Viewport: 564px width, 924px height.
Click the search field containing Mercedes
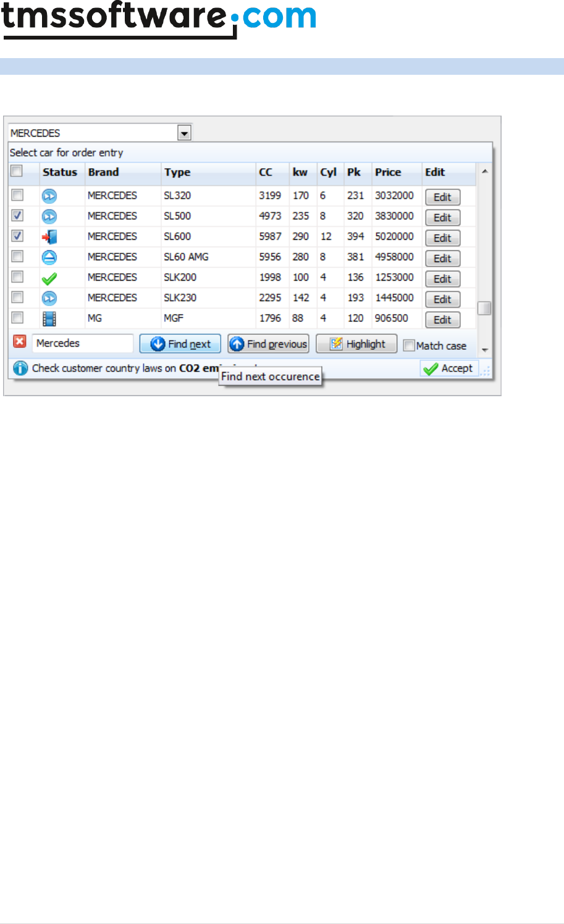pyautogui.click(x=83, y=343)
